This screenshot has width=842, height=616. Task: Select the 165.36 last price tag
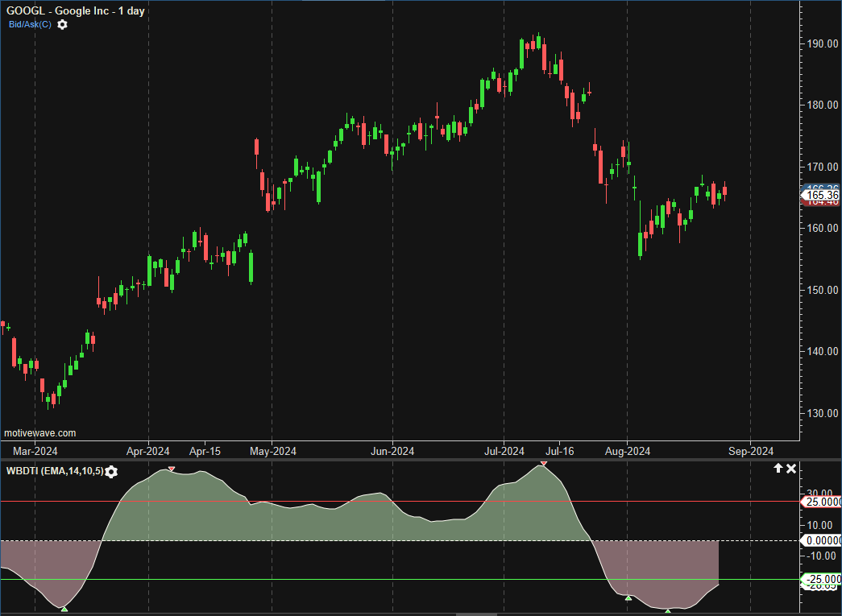click(822, 195)
